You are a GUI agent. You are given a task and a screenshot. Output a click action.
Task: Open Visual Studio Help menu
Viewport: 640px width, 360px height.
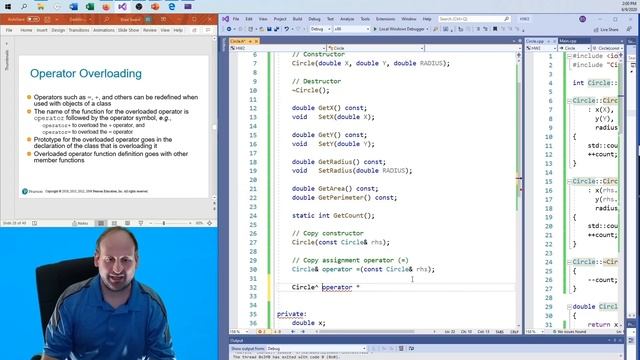427,19
